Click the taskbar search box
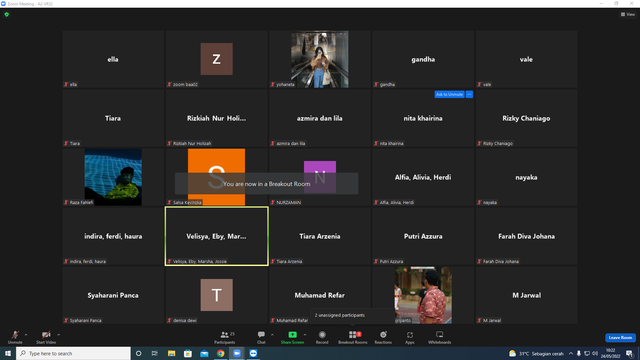Viewport: 640px width, 360px height. point(73,353)
